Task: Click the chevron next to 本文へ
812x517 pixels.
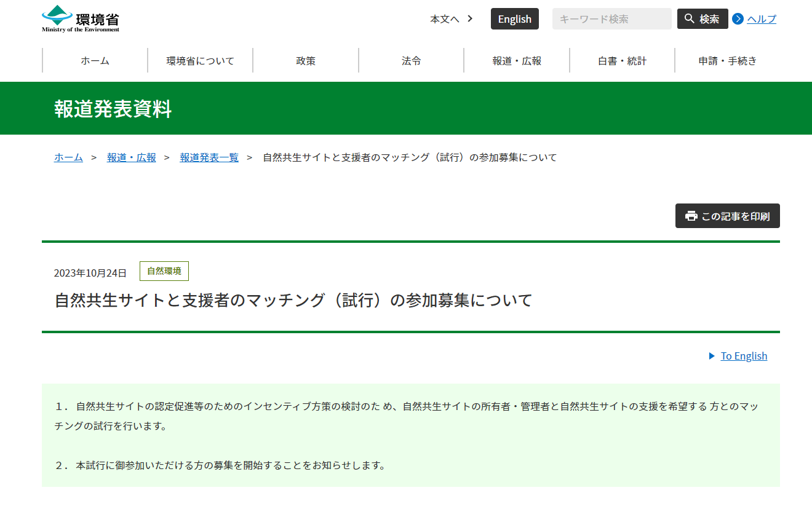Action: [470, 18]
